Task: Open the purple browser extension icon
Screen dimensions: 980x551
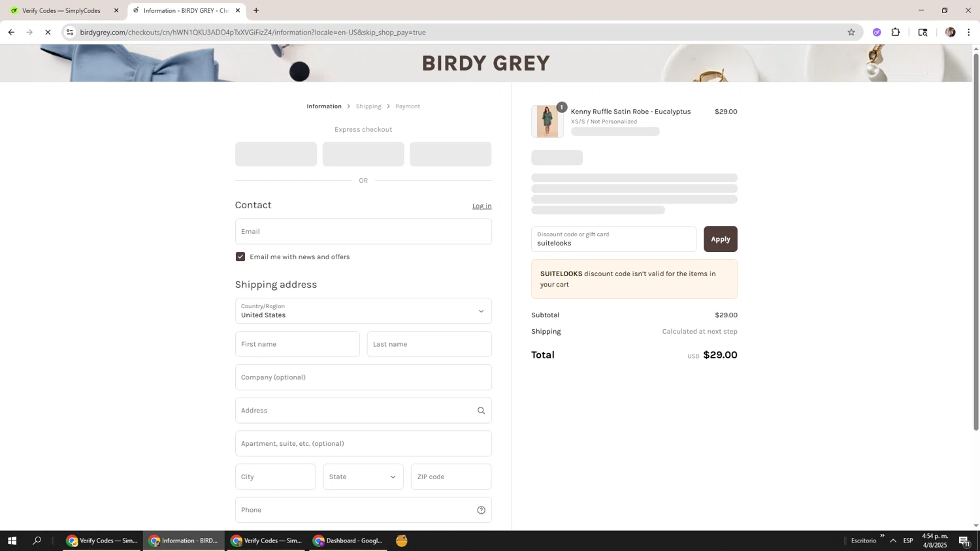Action: 877,32
